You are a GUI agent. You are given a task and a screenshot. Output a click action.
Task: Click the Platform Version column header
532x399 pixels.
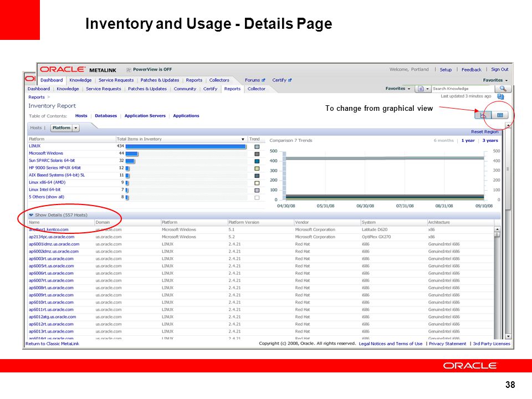(x=244, y=222)
